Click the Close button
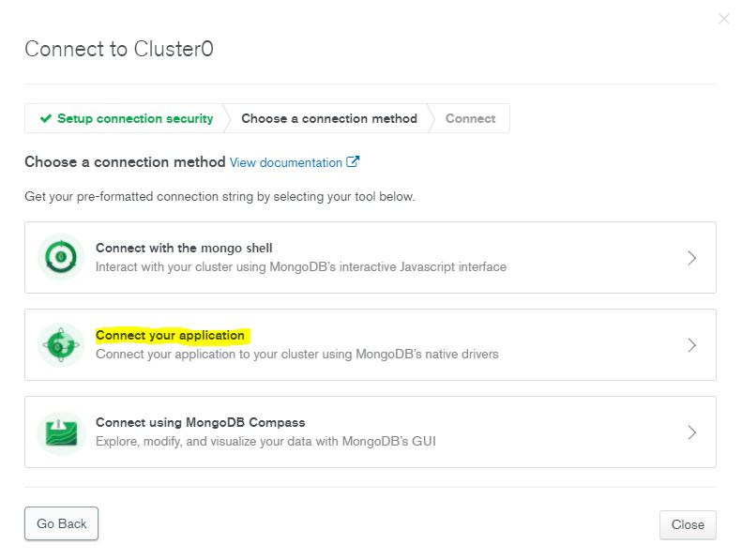Screen dimensions: 742x560 (688, 524)
